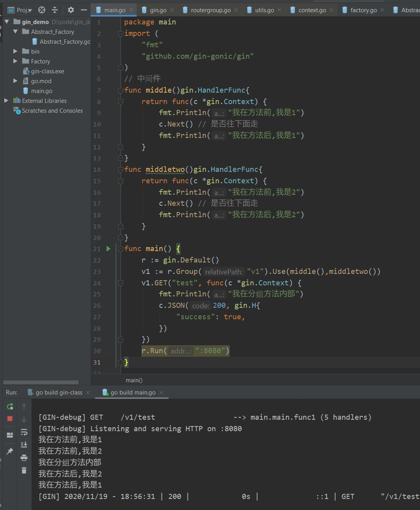Fold the import block at line 2

coord(121,34)
